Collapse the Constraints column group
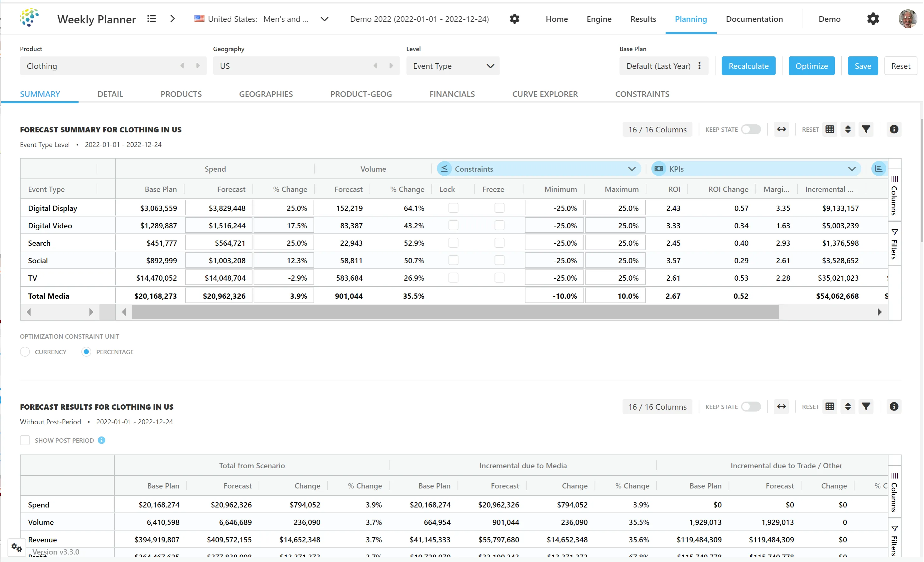This screenshot has width=924, height=562. point(632,169)
